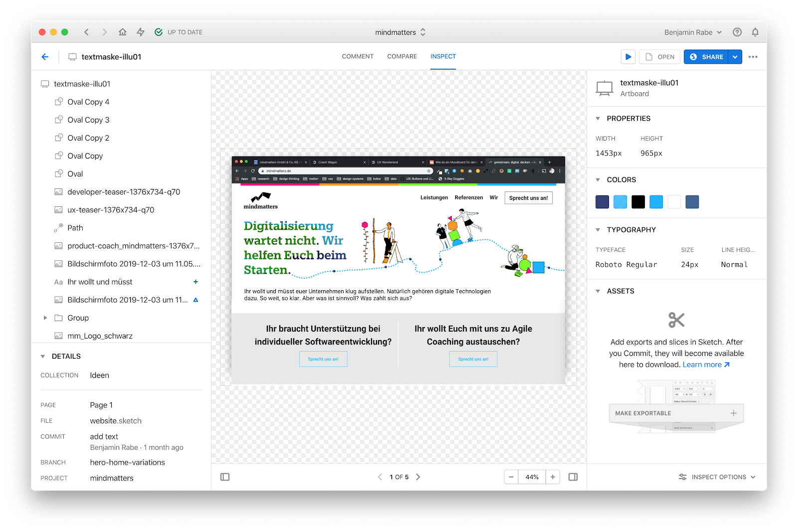
Task: Select the Ihr wollt und müsst text layer
Action: 121,282
